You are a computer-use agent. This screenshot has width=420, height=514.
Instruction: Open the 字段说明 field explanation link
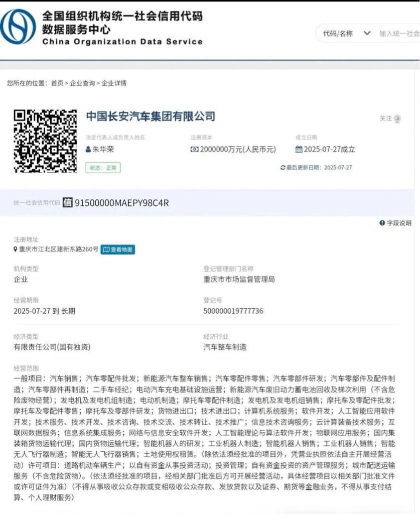point(395,223)
